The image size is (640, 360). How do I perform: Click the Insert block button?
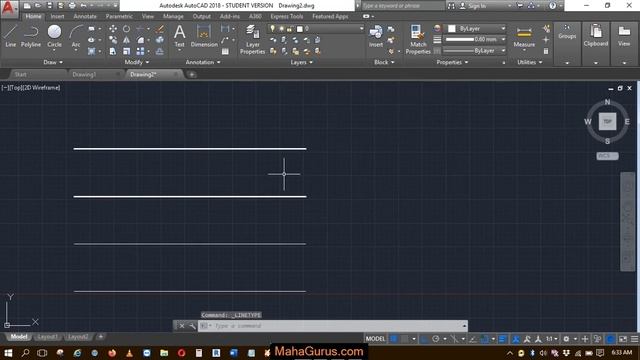pyautogui.click(x=376, y=36)
